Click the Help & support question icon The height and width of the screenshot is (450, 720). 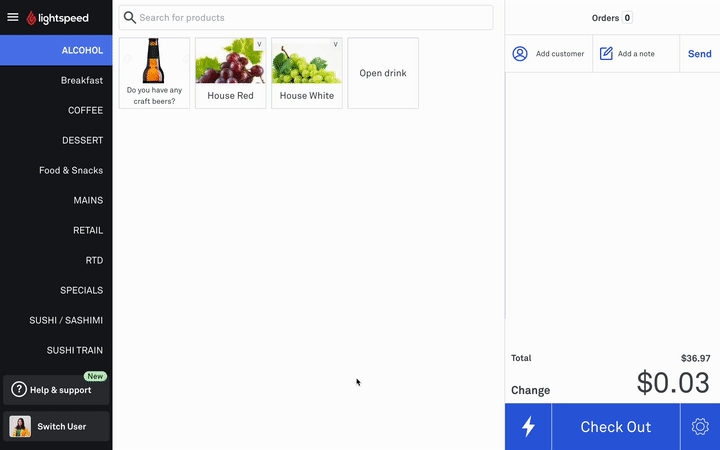click(18, 390)
